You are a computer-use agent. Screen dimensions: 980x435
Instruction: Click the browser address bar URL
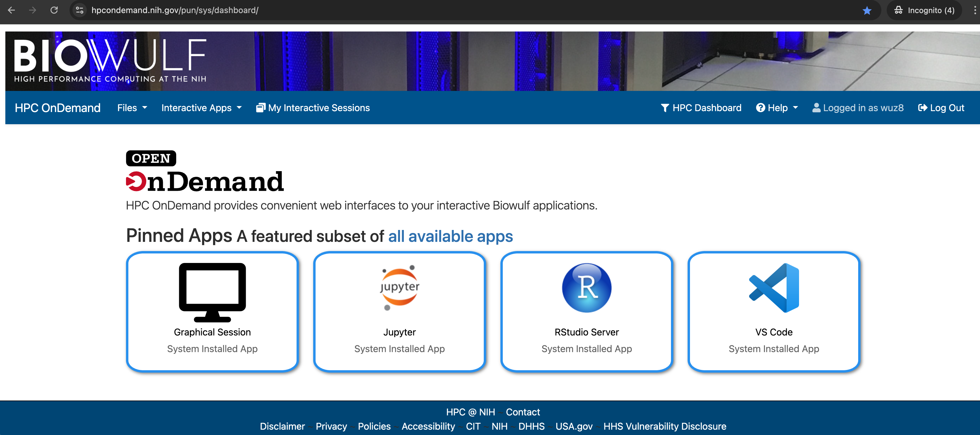tap(175, 10)
